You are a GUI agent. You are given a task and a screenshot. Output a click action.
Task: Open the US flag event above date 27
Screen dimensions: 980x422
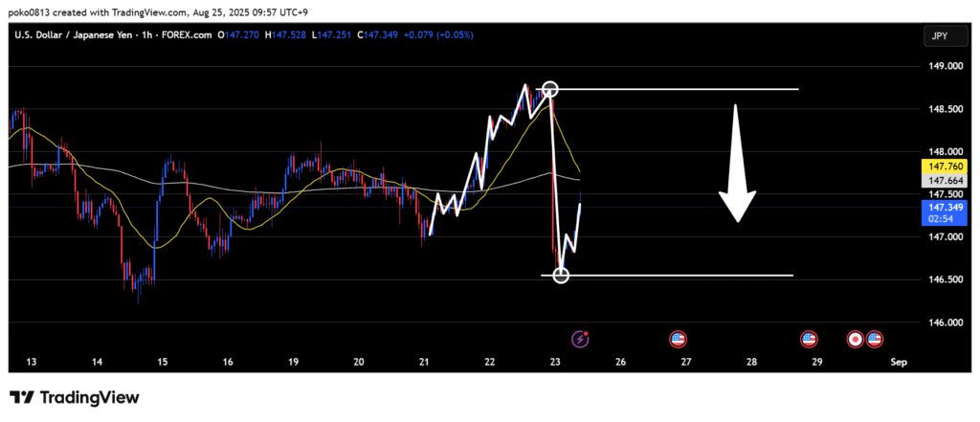pyautogui.click(x=679, y=338)
